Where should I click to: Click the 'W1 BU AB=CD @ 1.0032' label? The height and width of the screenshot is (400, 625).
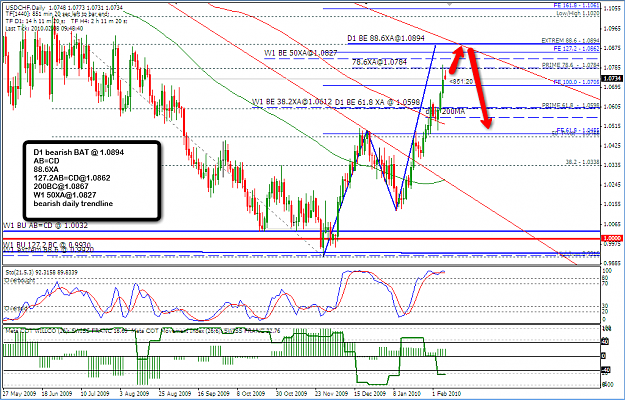coord(45,225)
